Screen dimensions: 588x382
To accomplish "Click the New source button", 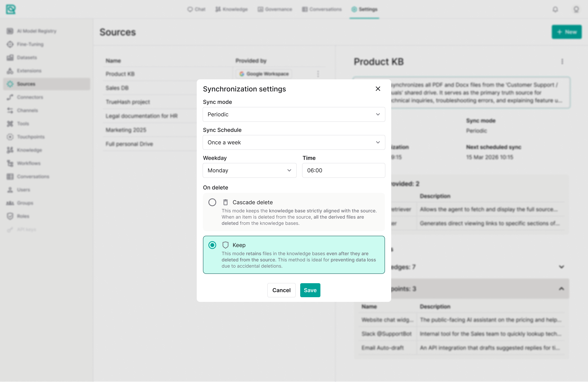I will (566, 32).
